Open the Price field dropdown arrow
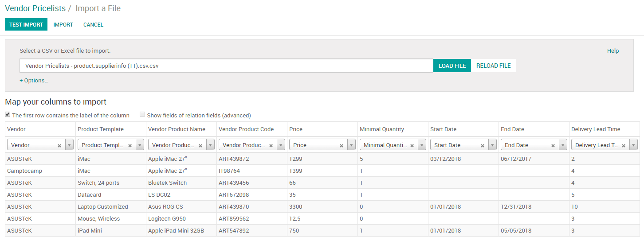This screenshot has width=644, height=241. [x=351, y=145]
